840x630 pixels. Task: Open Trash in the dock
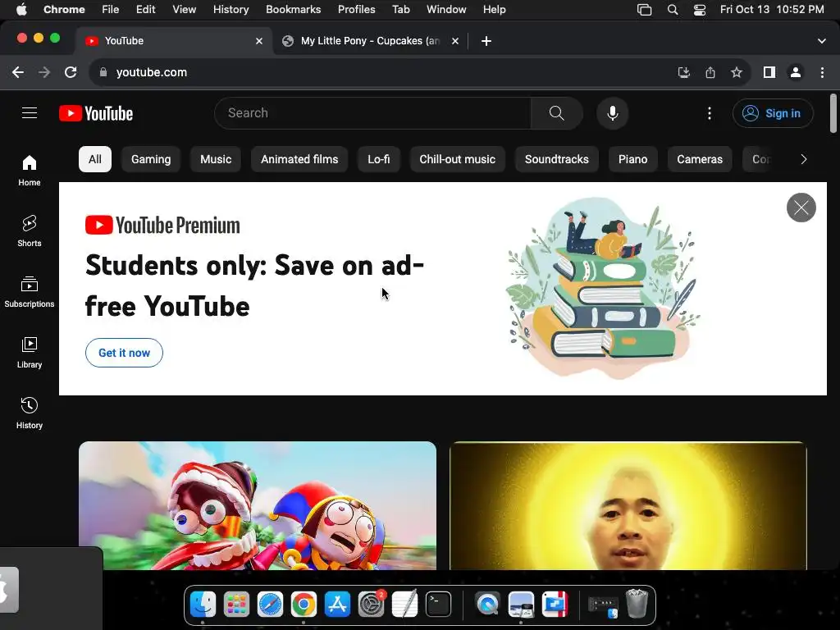point(637,604)
